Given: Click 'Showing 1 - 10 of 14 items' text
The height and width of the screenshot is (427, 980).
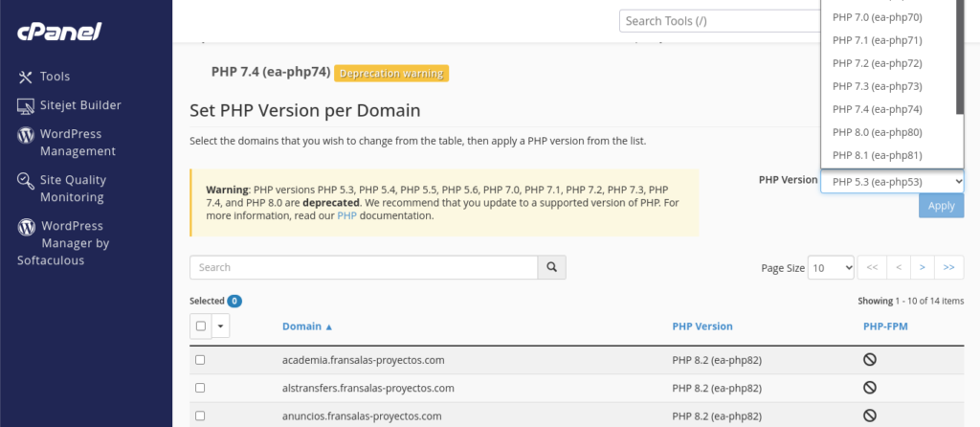Looking at the screenshot, I should click(x=911, y=301).
